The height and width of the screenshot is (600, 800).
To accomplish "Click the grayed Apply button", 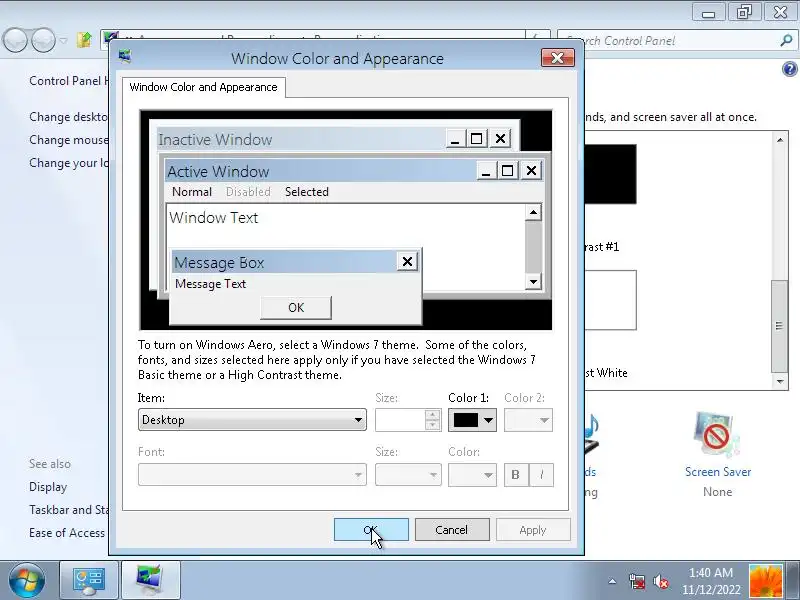I will coord(533,530).
